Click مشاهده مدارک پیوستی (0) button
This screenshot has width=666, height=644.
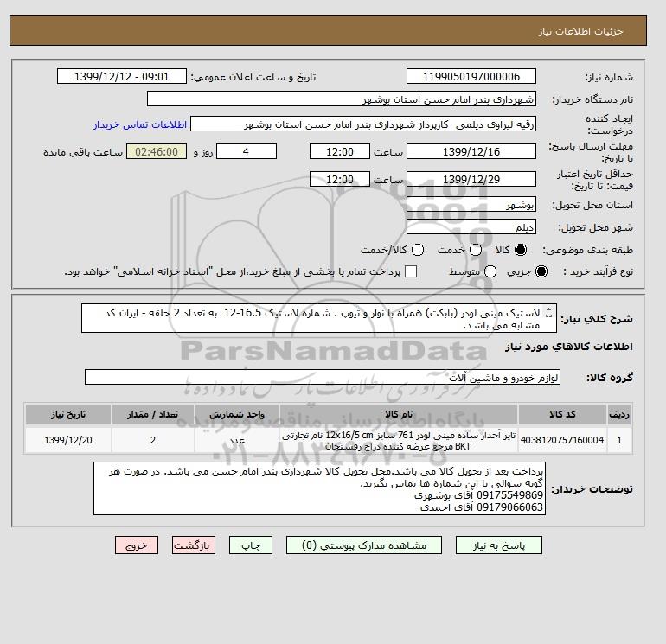[364, 545]
